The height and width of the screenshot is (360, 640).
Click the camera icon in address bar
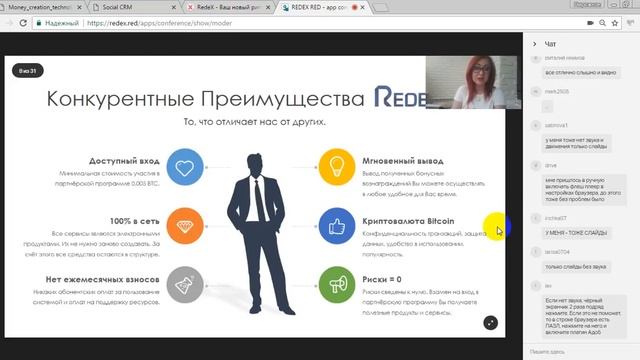[590, 23]
